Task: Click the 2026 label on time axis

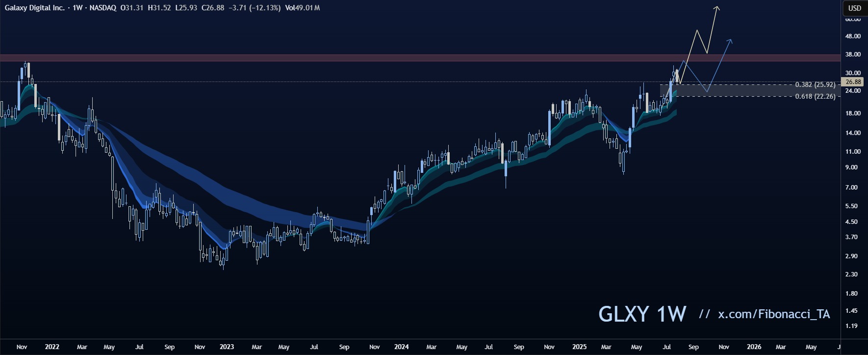Action: coord(754,347)
